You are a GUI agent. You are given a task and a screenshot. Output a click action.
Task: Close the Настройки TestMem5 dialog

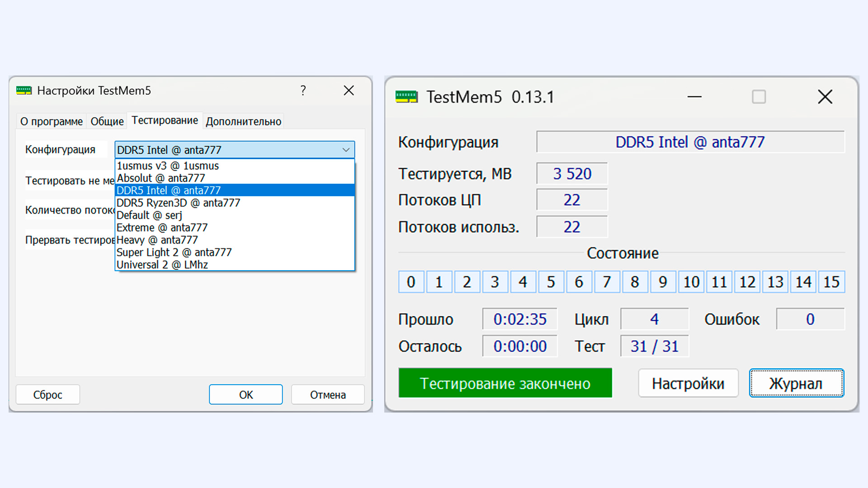pyautogui.click(x=349, y=90)
